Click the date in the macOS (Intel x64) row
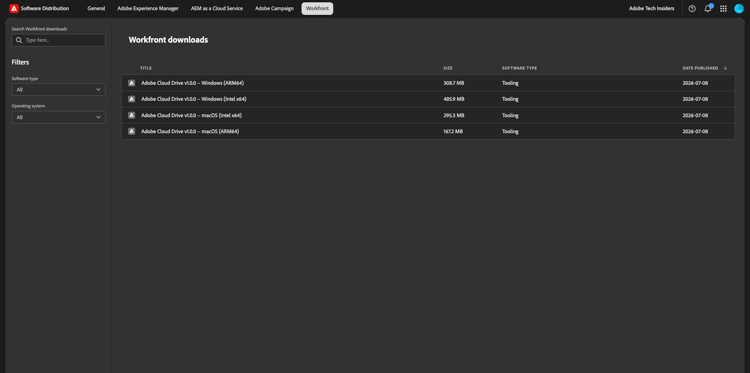This screenshot has width=750, height=373. (x=695, y=115)
